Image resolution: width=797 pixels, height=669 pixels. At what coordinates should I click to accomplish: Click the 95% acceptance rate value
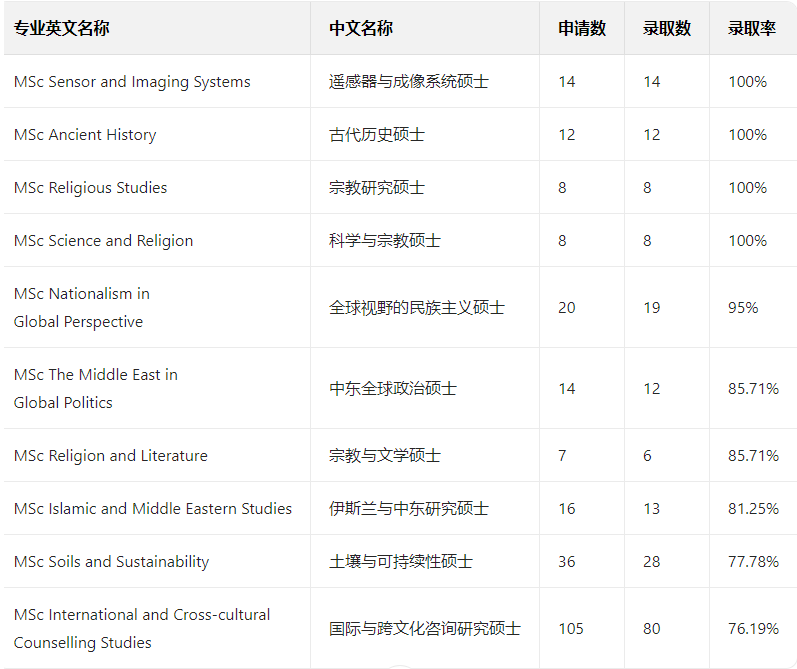click(x=743, y=308)
